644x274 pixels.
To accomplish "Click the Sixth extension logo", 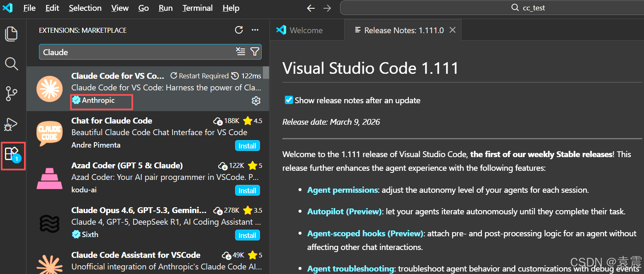I will 49,223.
